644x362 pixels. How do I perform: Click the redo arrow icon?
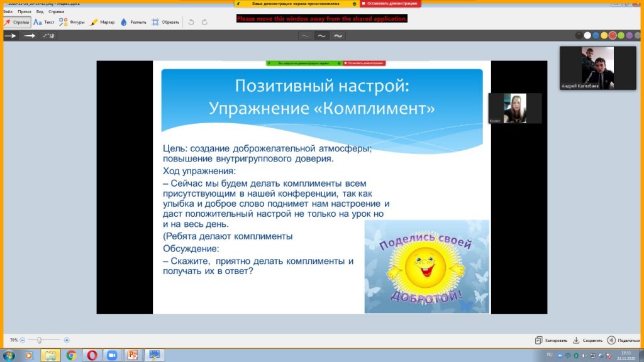205,22
